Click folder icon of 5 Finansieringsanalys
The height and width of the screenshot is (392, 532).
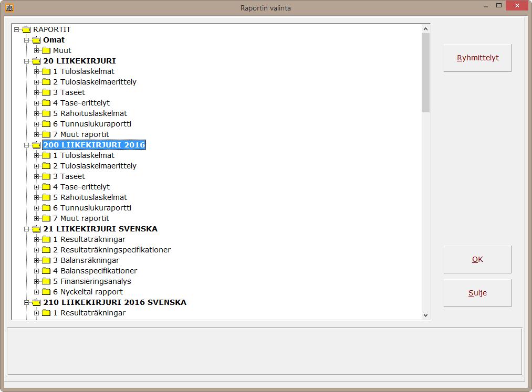(46, 281)
